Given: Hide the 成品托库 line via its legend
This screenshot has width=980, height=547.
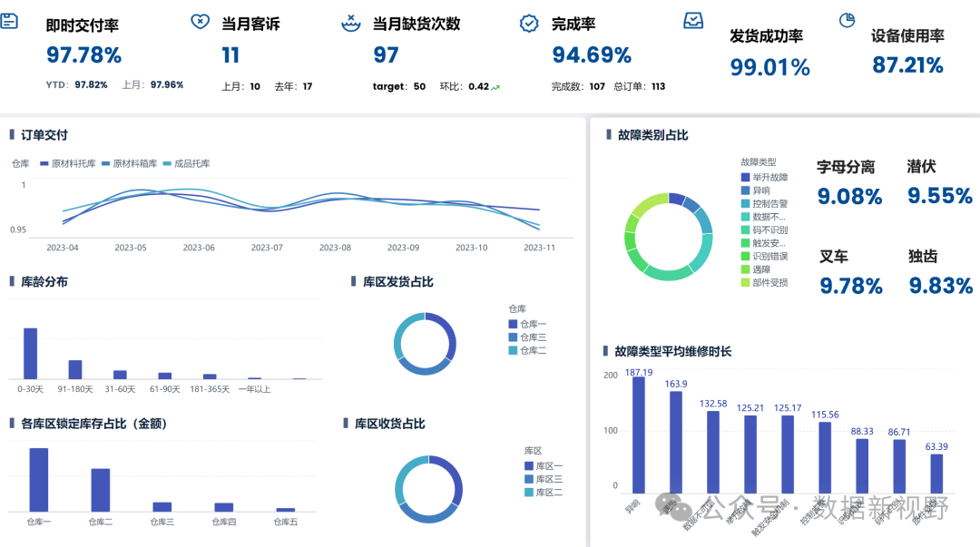Looking at the screenshot, I should pos(186,164).
